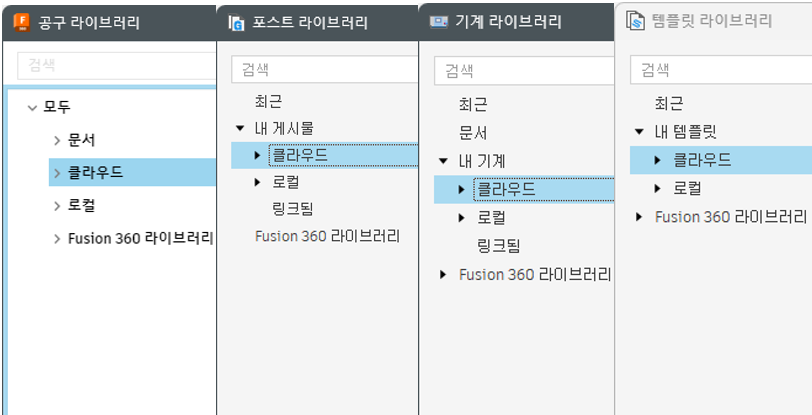Expand 클라우드 arrow under 내 게시물
812x415 pixels.
point(257,155)
